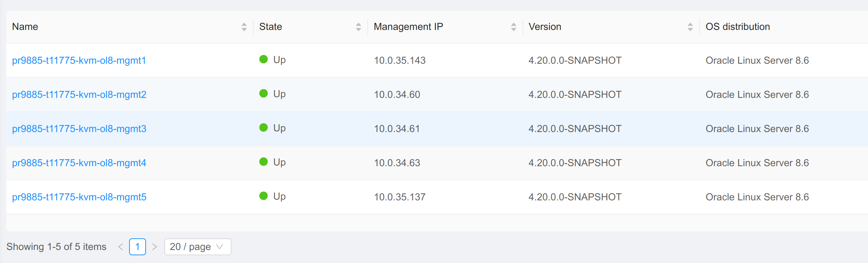This screenshot has height=263, width=868.
Task: Sort table by Name column
Action: (x=244, y=27)
